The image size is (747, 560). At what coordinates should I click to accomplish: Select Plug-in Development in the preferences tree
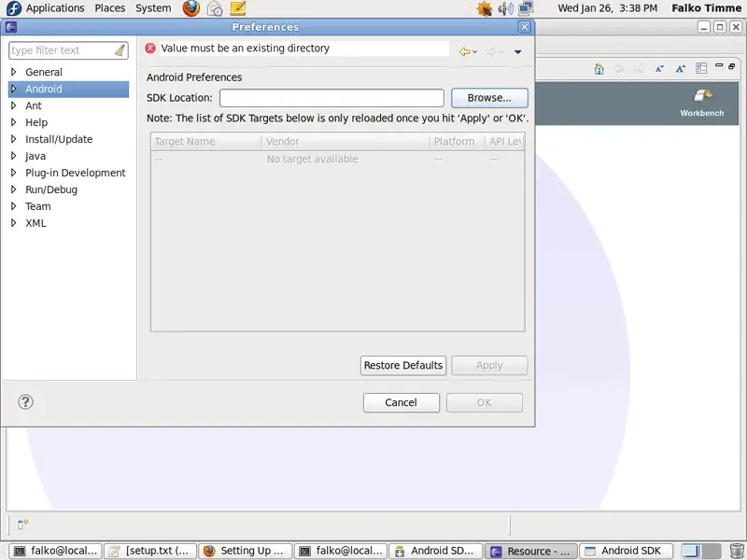click(x=76, y=173)
